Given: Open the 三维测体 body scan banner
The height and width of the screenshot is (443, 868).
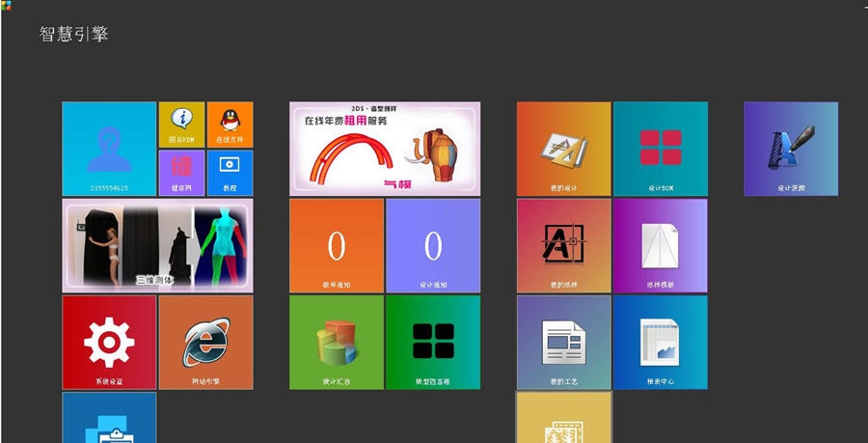Looking at the screenshot, I should [158, 245].
